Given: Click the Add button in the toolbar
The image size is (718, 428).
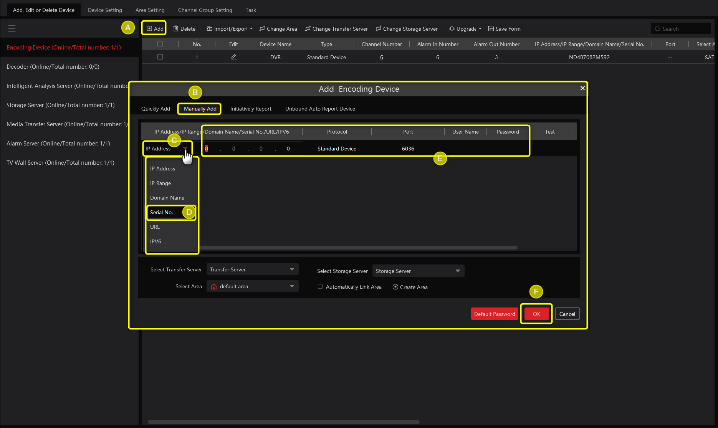Looking at the screenshot, I should click(154, 29).
